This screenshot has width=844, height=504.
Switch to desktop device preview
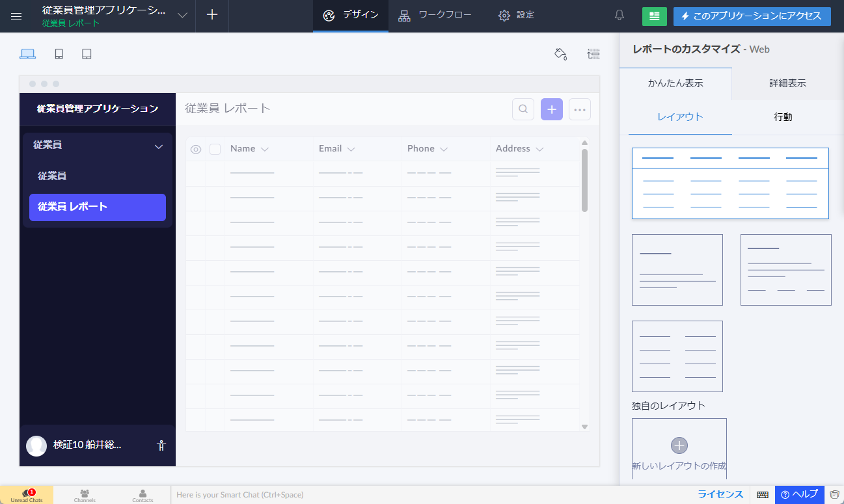(x=27, y=54)
